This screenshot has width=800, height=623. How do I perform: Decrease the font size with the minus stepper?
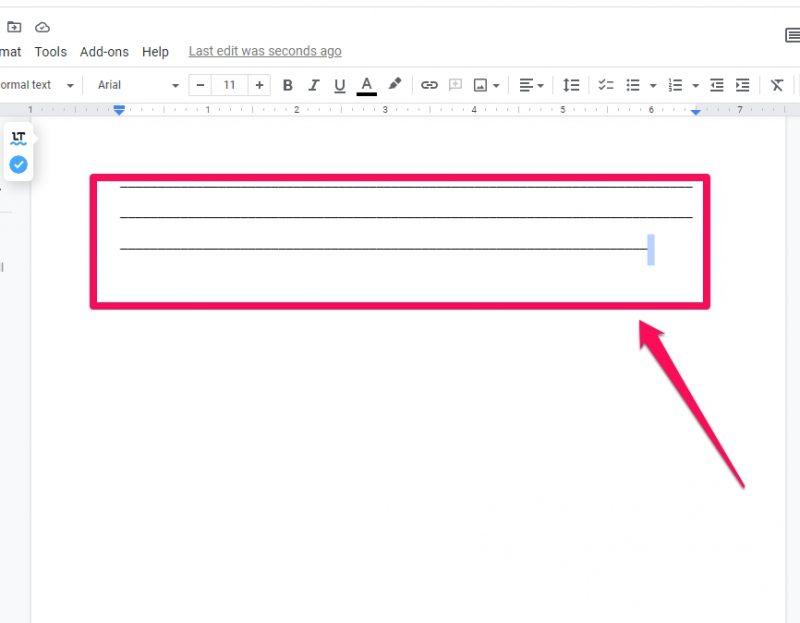pyautogui.click(x=200, y=85)
